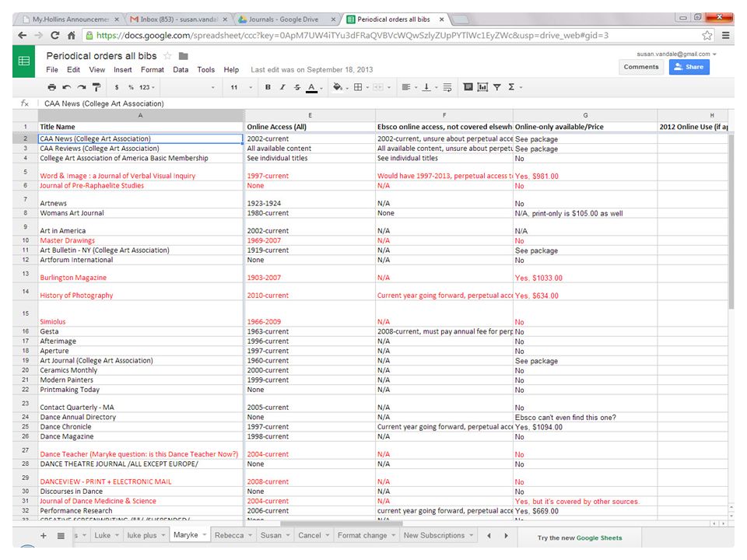This screenshot has width=747, height=560.
Task: Click the document title Periodical orders all bibs
Action: point(101,56)
